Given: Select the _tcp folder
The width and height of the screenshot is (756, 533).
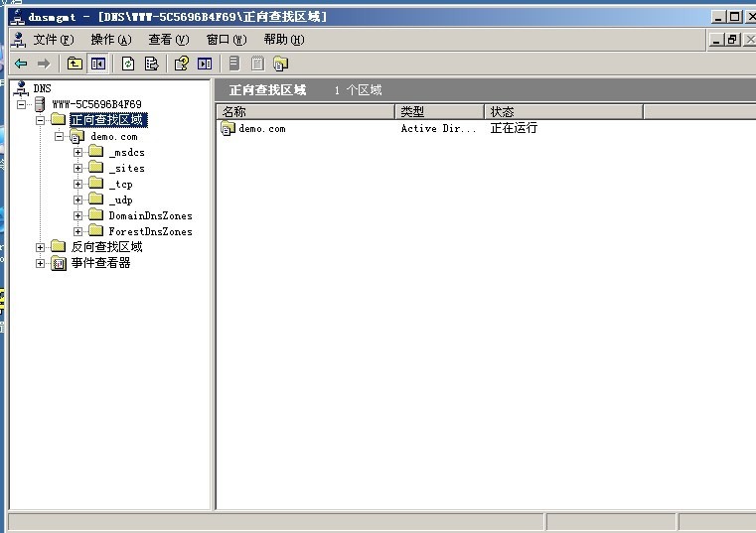Looking at the screenshot, I should pos(120,184).
